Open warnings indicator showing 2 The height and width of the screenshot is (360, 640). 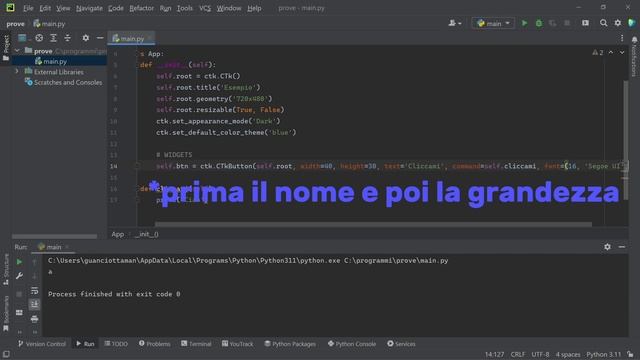tap(598, 53)
